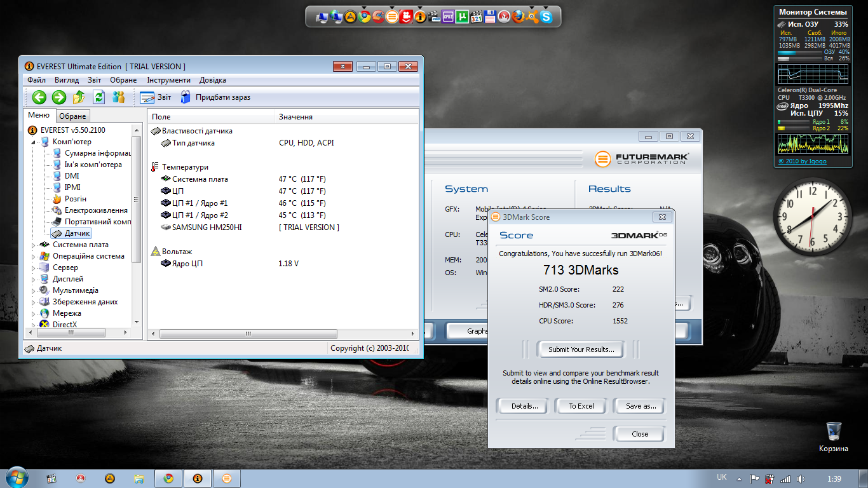Click the Windows Start button
Screen dimensions: 868x488
tap(16, 477)
